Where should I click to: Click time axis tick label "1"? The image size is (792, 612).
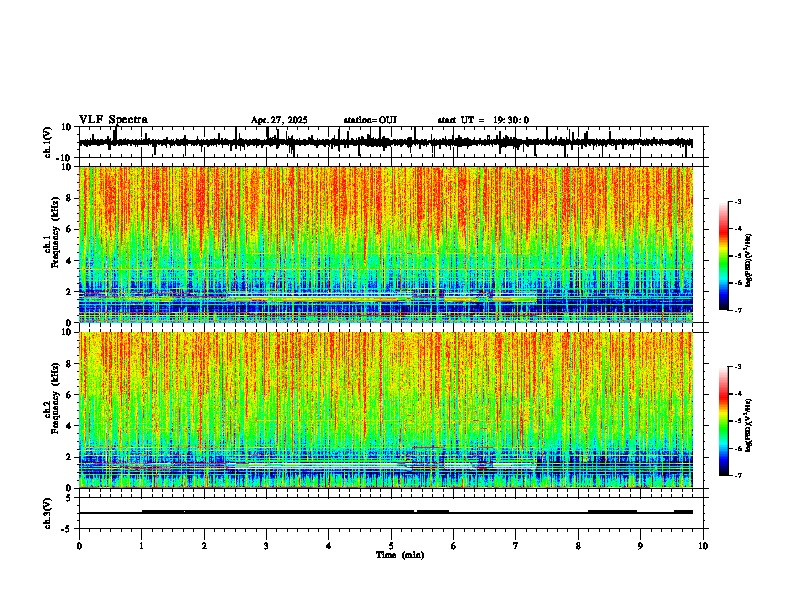click(x=141, y=546)
